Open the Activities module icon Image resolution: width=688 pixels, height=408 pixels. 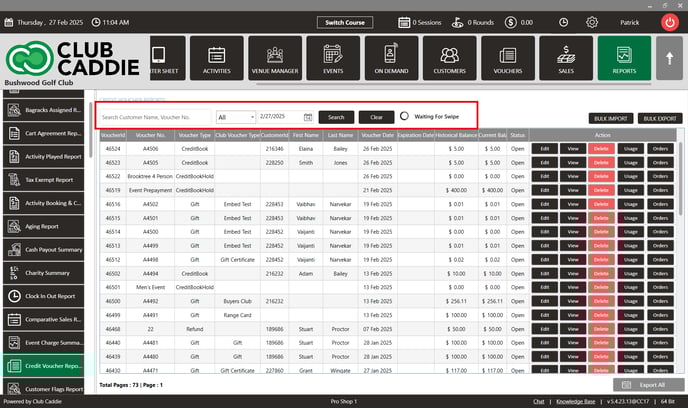tap(216, 58)
